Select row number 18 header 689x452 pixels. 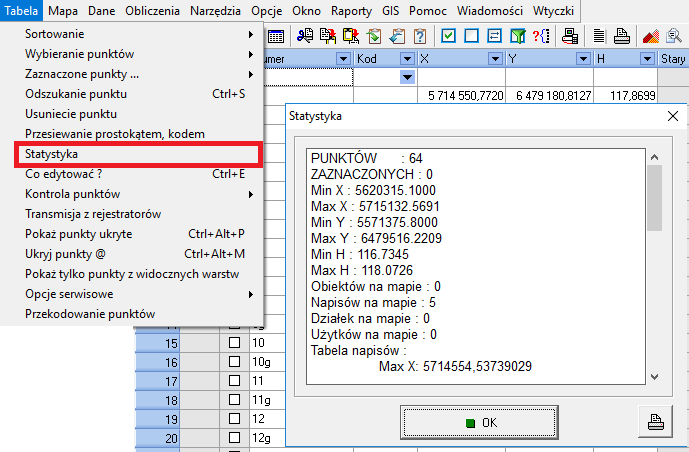157,400
